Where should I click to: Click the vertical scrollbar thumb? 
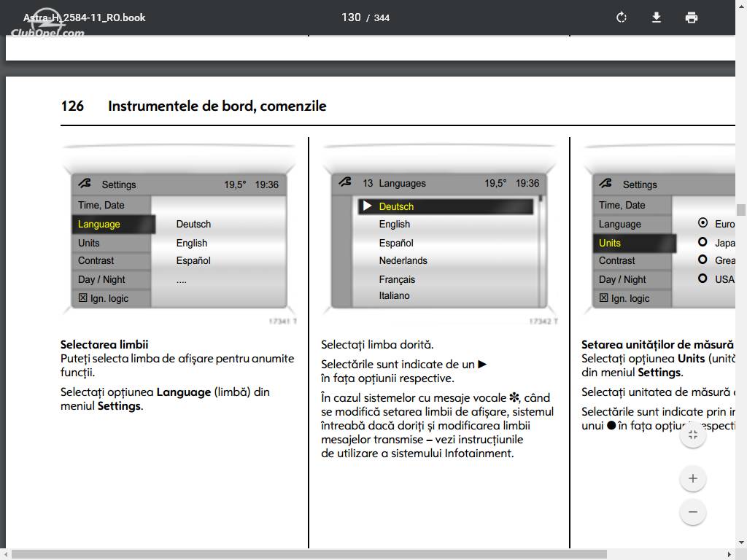point(741,210)
